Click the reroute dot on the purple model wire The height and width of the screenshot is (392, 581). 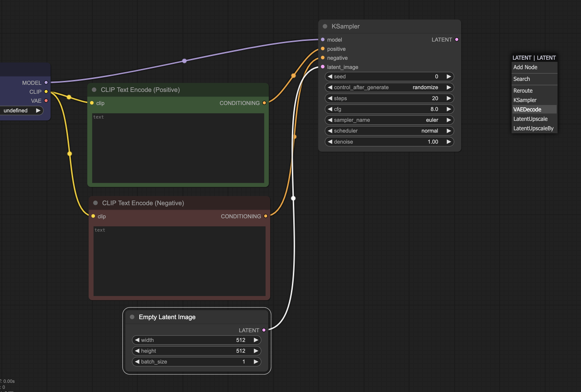184,61
